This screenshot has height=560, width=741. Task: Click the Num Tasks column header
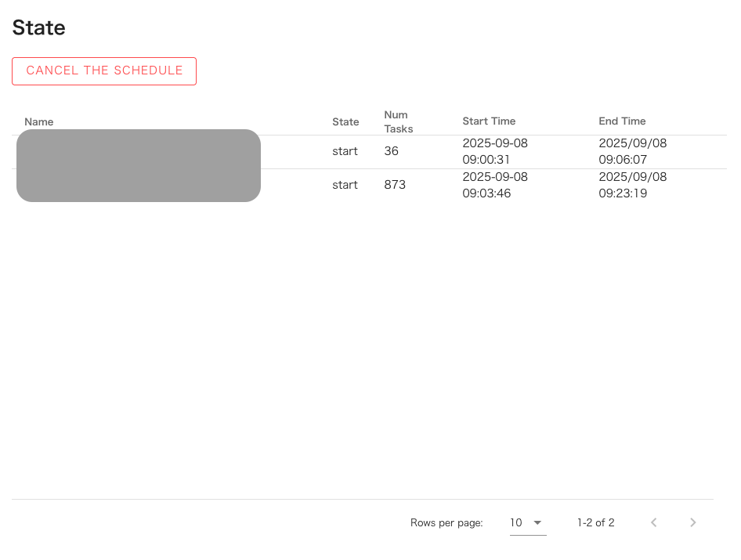[x=399, y=122]
